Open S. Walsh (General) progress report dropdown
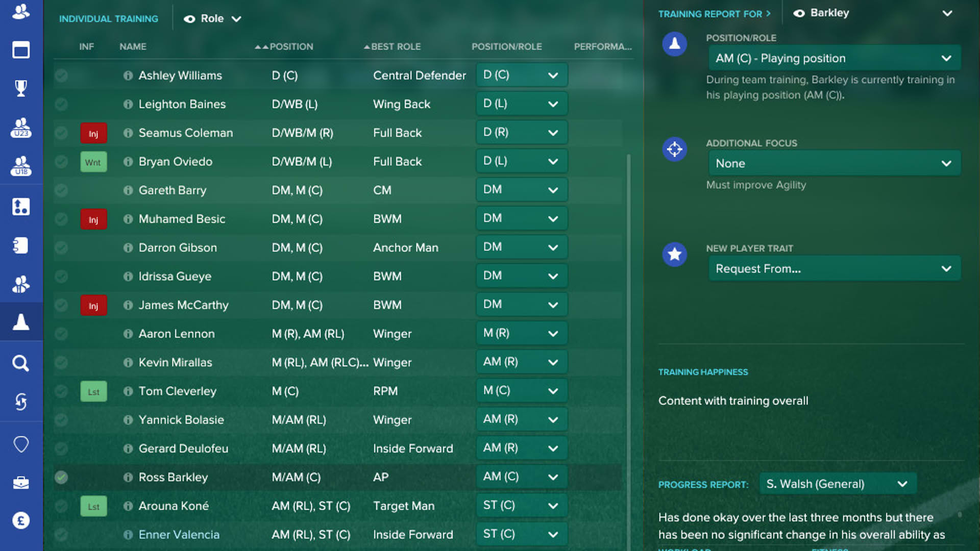 coord(838,484)
